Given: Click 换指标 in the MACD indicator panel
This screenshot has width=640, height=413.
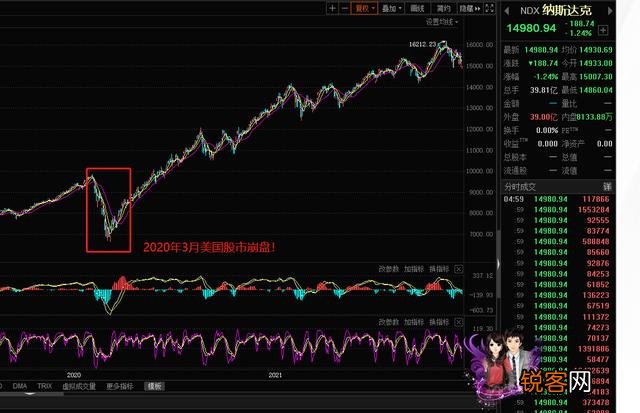Looking at the screenshot, I should (439, 269).
